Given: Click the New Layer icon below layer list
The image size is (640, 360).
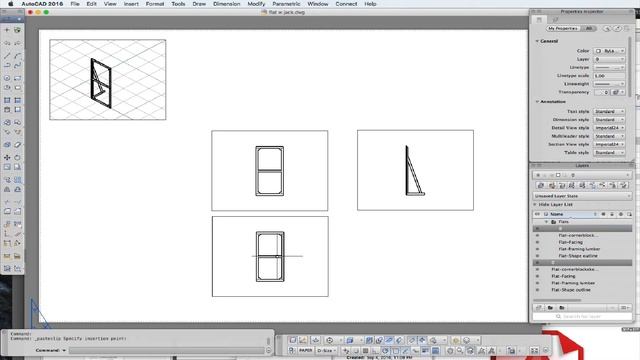Looking at the screenshot, I should (x=539, y=307).
